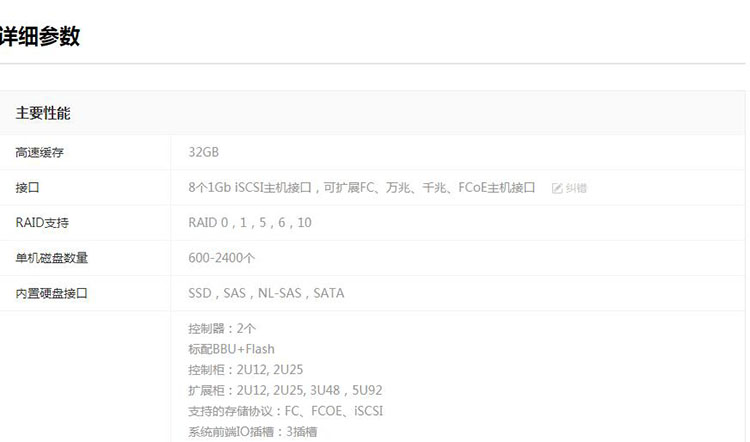Click the 扩展柜 expansion cabinet line
The image size is (750, 442).
[x=285, y=390]
